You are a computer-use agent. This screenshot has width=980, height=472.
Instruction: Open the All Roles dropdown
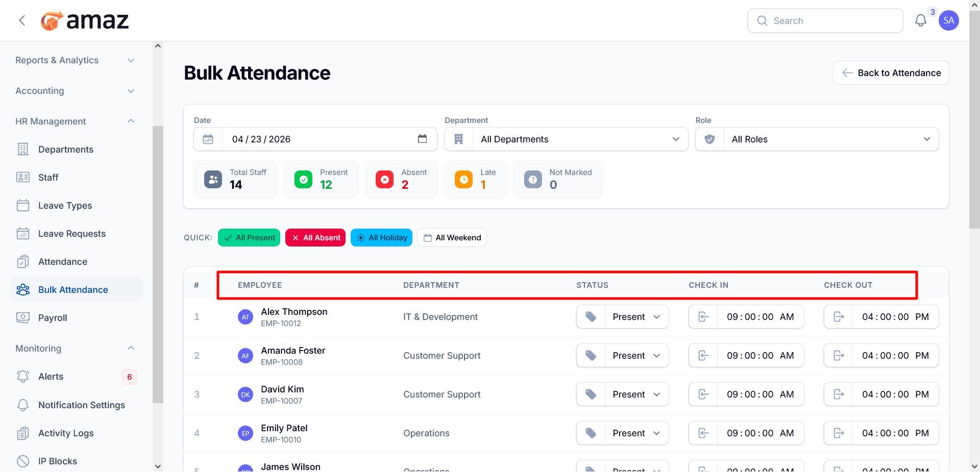[x=817, y=139]
